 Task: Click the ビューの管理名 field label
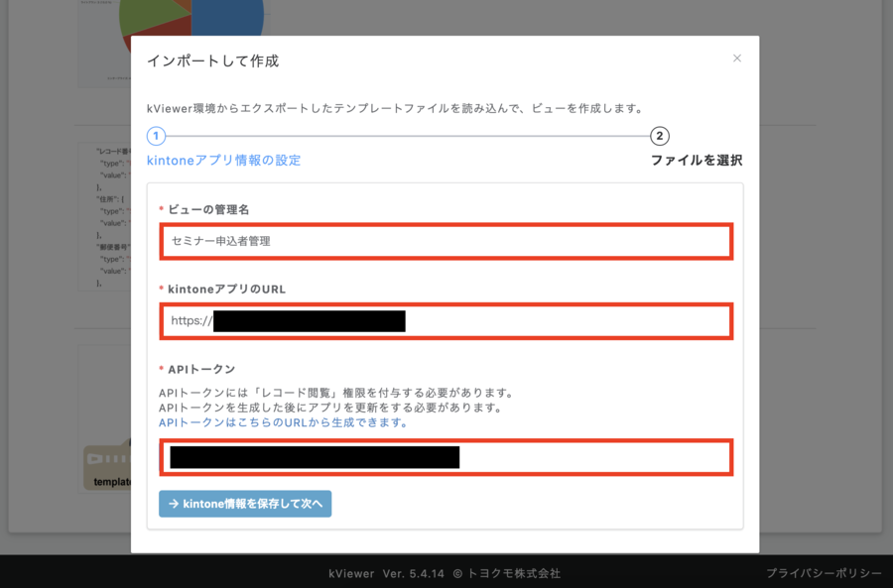coord(208,209)
